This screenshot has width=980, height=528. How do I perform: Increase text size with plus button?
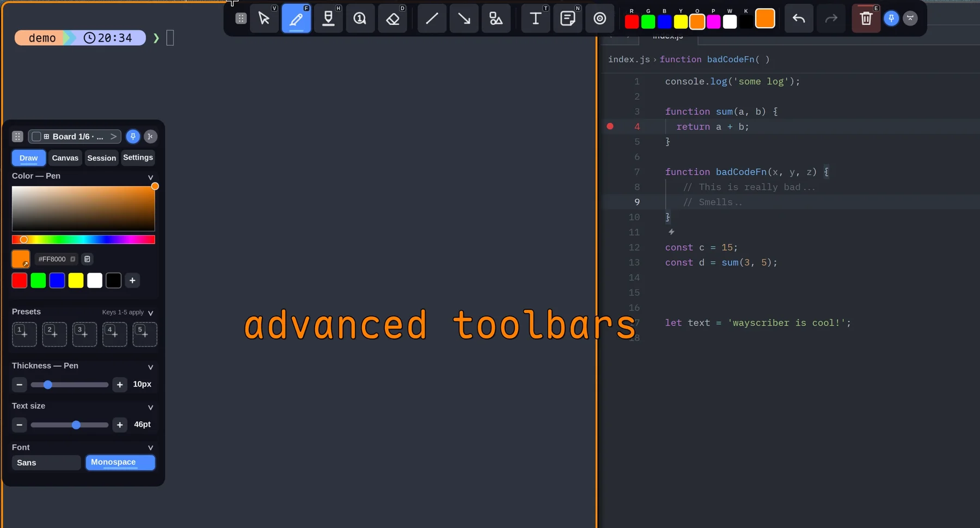point(120,425)
